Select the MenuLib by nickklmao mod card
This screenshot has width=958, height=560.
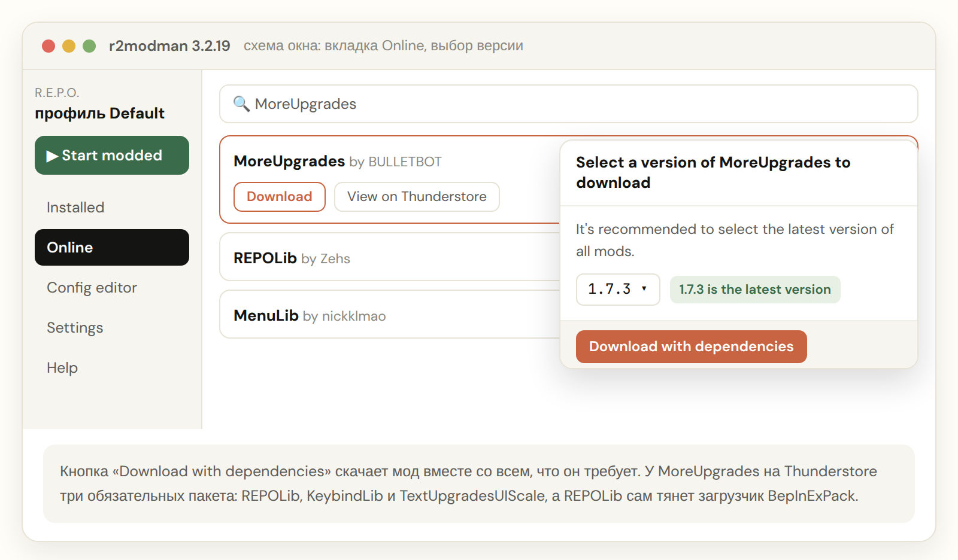tap(390, 315)
